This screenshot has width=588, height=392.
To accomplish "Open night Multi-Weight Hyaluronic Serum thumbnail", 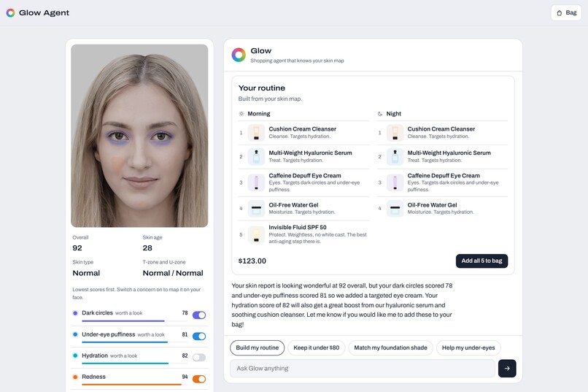I will coord(395,156).
